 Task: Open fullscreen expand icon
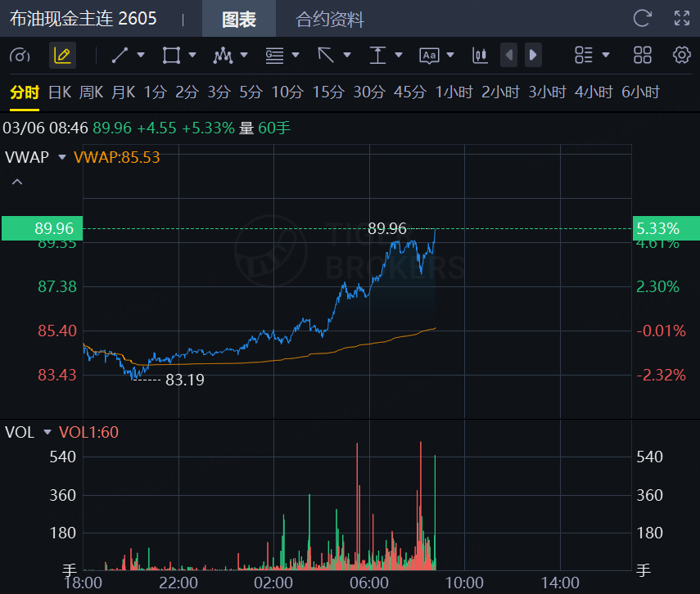pyautogui.click(x=682, y=18)
